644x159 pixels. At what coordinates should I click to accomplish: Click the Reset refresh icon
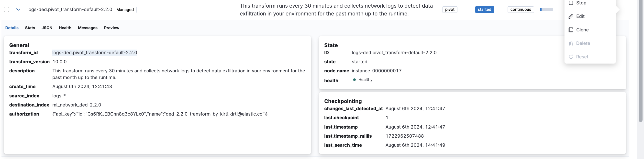click(x=571, y=57)
